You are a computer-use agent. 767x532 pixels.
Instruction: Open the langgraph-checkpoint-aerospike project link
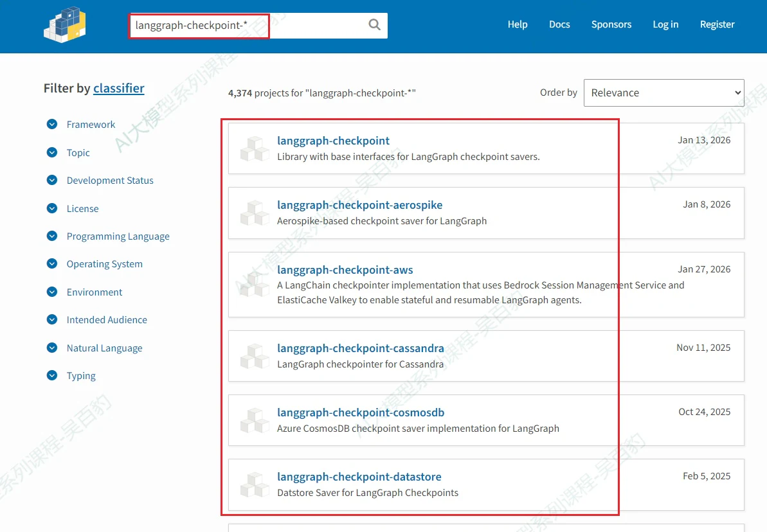point(359,205)
